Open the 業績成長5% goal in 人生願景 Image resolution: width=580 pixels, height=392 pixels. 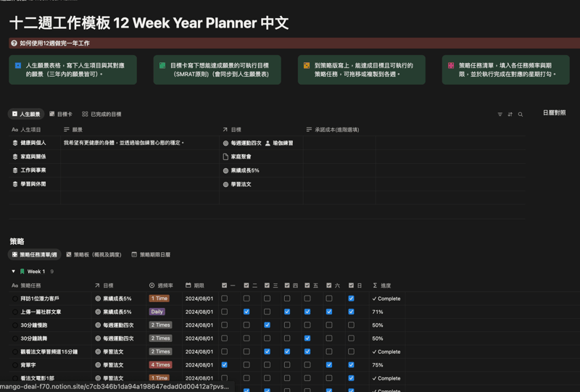click(244, 170)
